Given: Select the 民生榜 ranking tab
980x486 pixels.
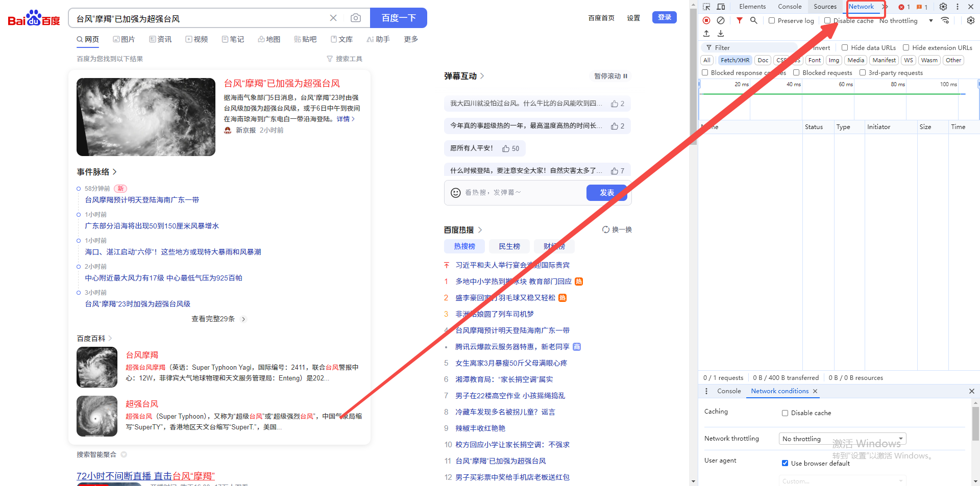Looking at the screenshot, I should [x=509, y=246].
